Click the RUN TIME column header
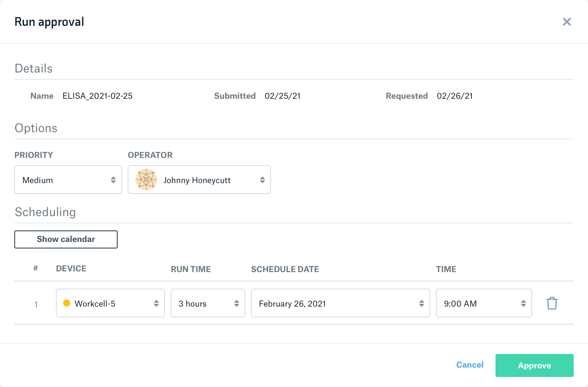Screen dimensions: 588x387 click(191, 269)
